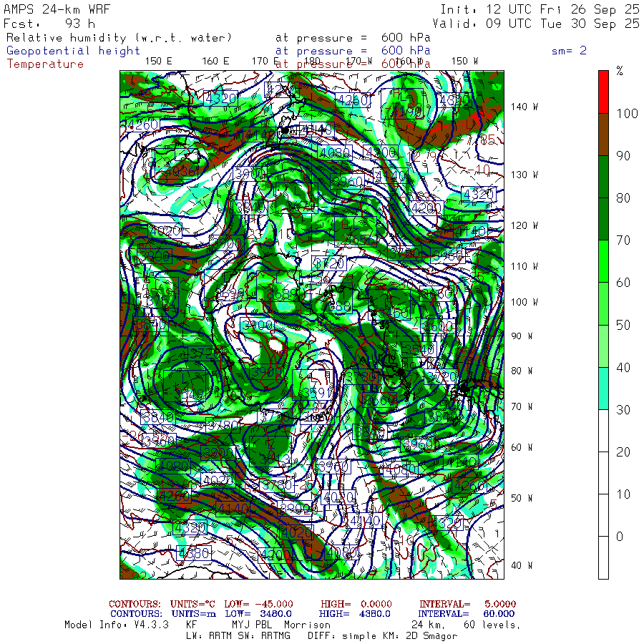
Task: Select the blue 'Geopotential height' legend label
Action: [73, 51]
